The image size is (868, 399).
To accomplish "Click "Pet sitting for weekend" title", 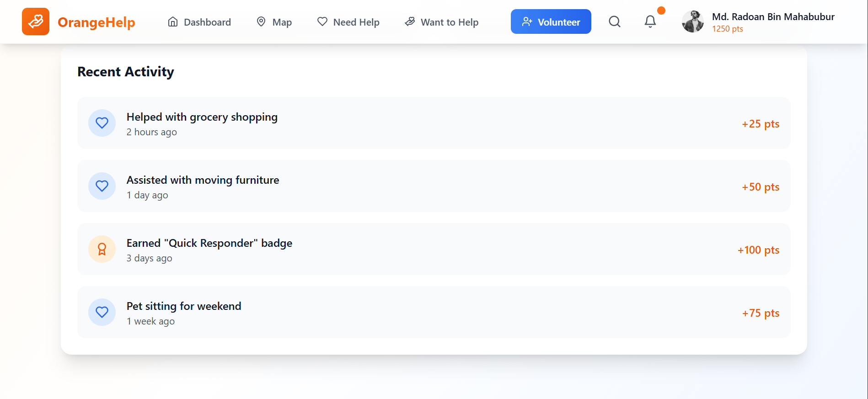I will coord(184,306).
